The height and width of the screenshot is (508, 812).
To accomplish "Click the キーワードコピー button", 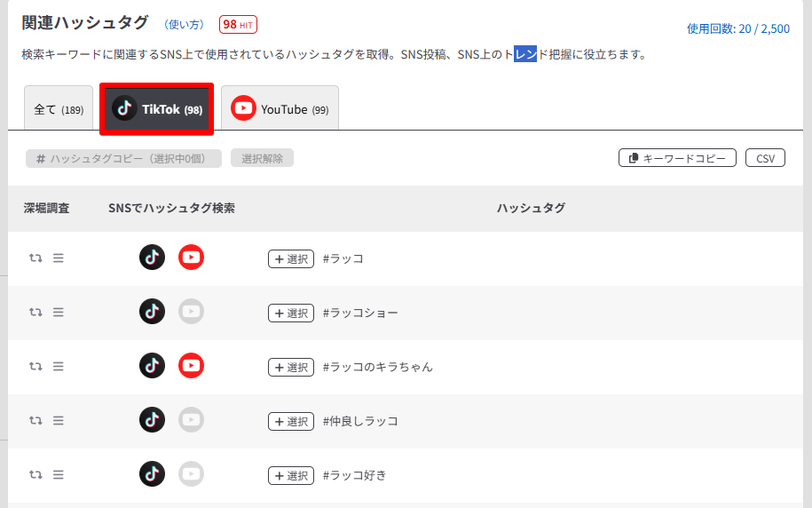I will pos(677,158).
